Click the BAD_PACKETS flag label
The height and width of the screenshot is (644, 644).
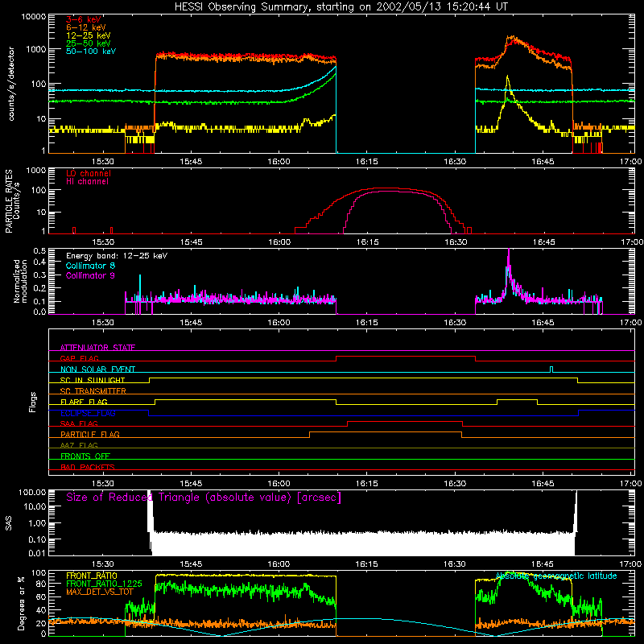point(88,467)
